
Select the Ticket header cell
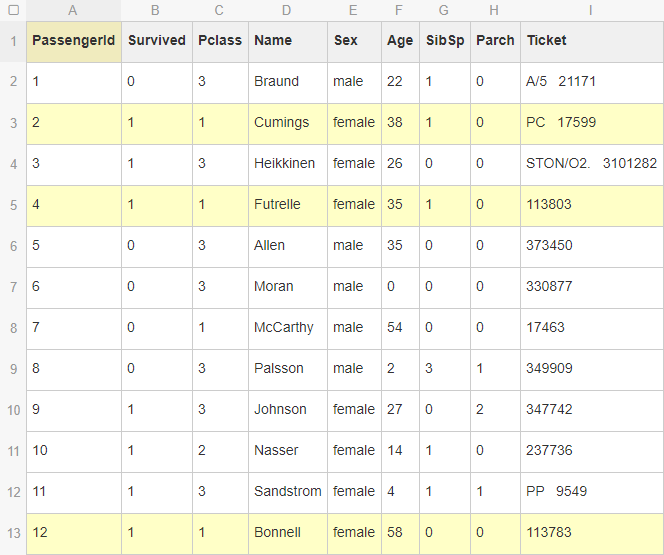(591, 41)
